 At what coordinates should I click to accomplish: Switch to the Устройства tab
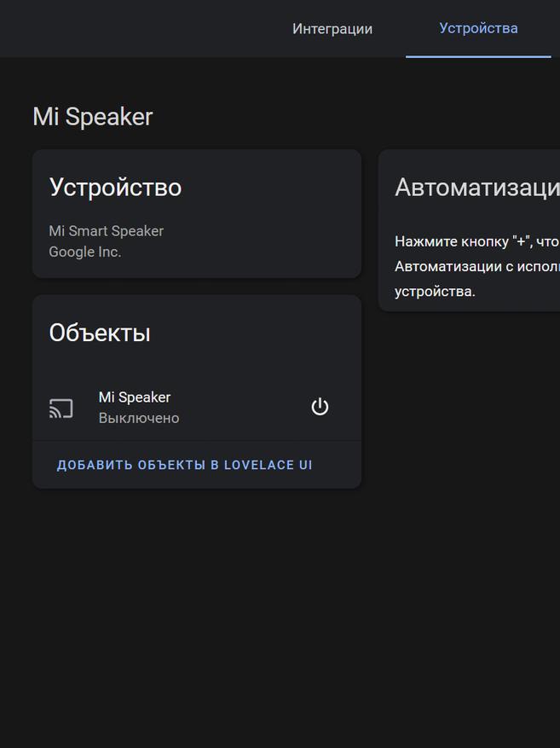pyautogui.click(x=478, y=28)
